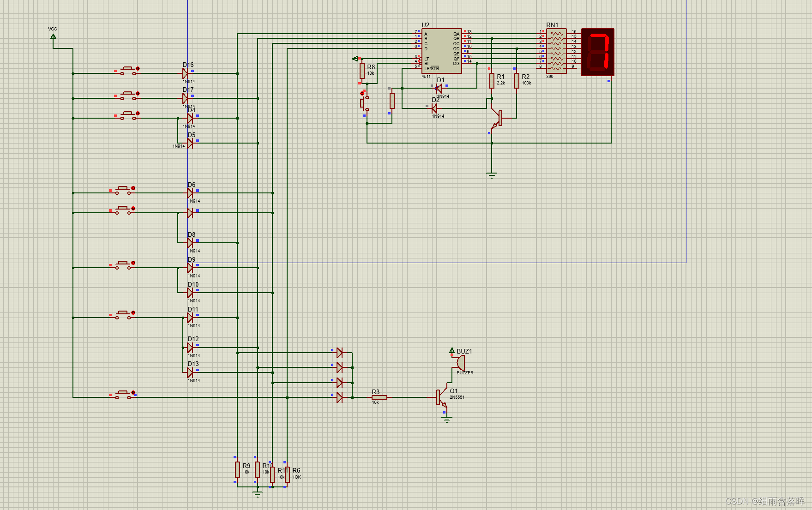Activate the push button wired to D6
Image resolution: width=812 pixels, height=510 pixels.
[x=124, y=190]
